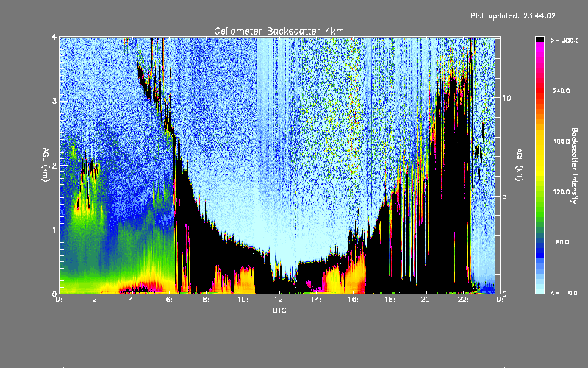Select the 'Ceilometer Backscatter 4km' plot title
The width and height of the screenshot is (588, 368).
(279, 31)
